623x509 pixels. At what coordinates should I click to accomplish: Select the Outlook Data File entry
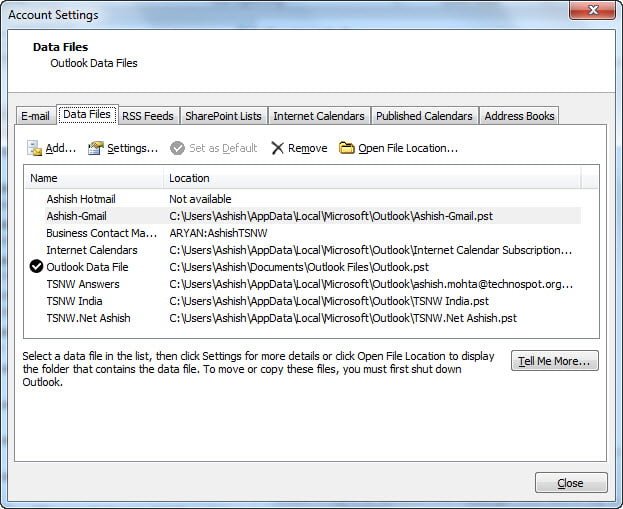tap(303, 267)
